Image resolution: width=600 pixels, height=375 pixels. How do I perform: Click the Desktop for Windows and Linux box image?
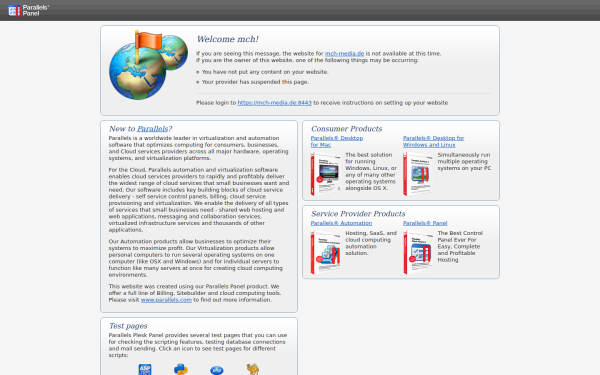[x=418, y=174]
